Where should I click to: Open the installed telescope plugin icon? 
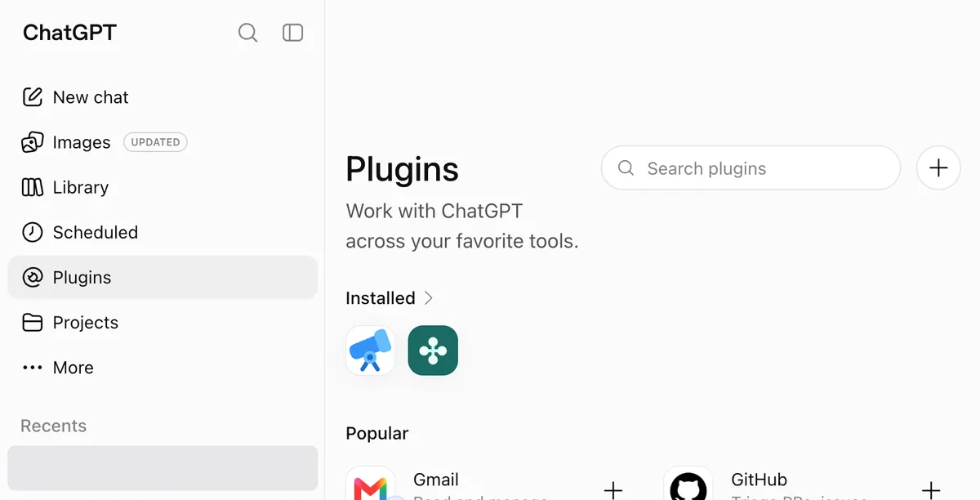tap(371, 350)
